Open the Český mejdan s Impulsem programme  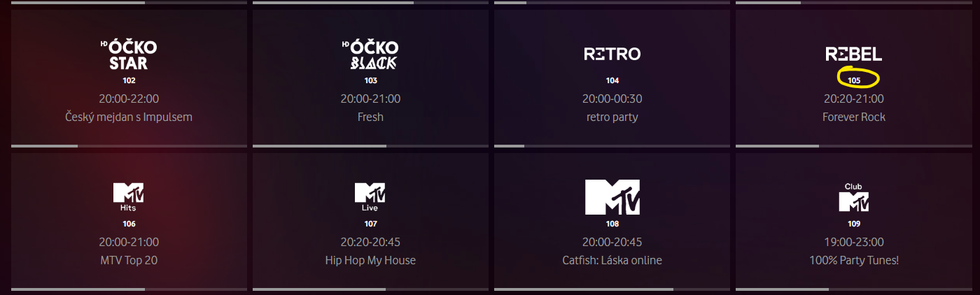(129, 117)
